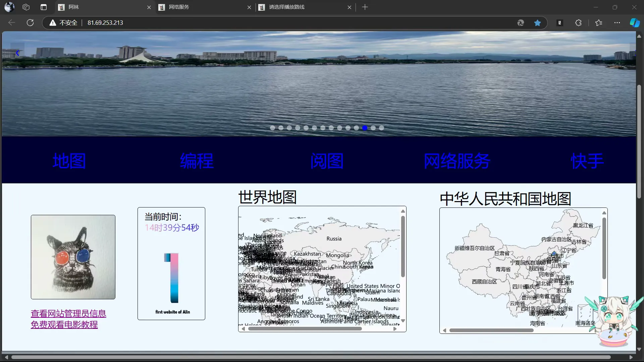Click the 免费观看电影教程 link
Screen dimensions: 644x362
click(x=64, y=324)
